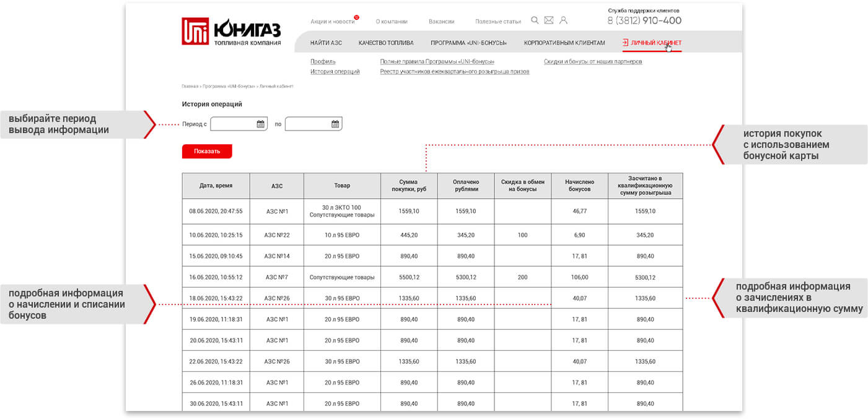The height and width of the screenshot is (419, 868).
Task: Open Программа «UNI-бонусы» tab
Action: coord(468,43)
